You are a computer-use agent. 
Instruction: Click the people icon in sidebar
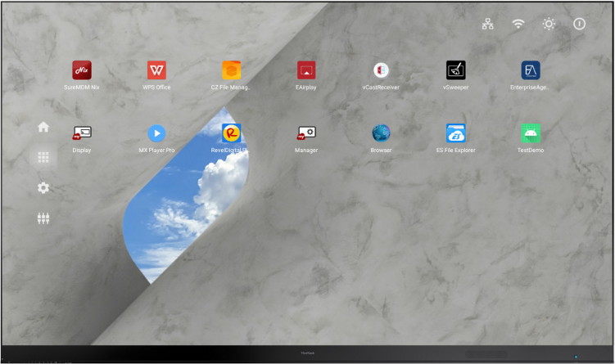tap(43, 218)
